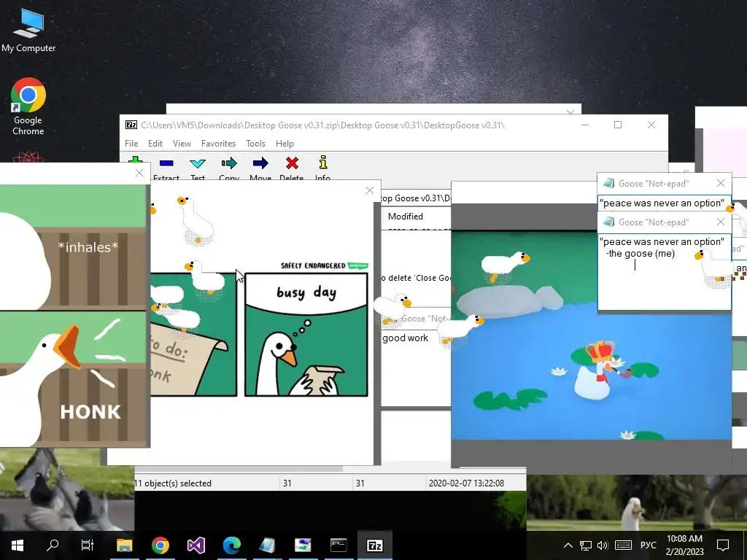Open the Edit menu in 7-Zip
The width and height of the screenshot is (747, 560).
155,144
